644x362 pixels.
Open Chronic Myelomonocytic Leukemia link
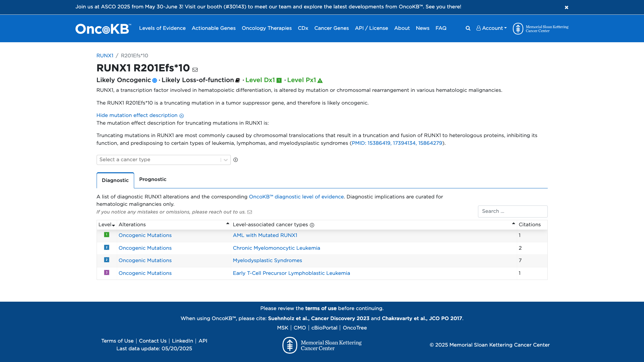pyautogui.click(x=276, y=248)
